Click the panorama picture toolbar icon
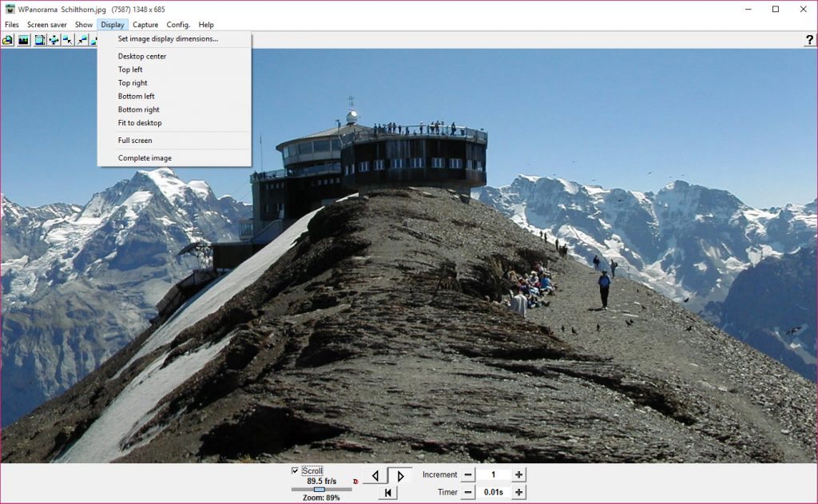The width and height of the screenshot is (818, 504). (23, 40)
